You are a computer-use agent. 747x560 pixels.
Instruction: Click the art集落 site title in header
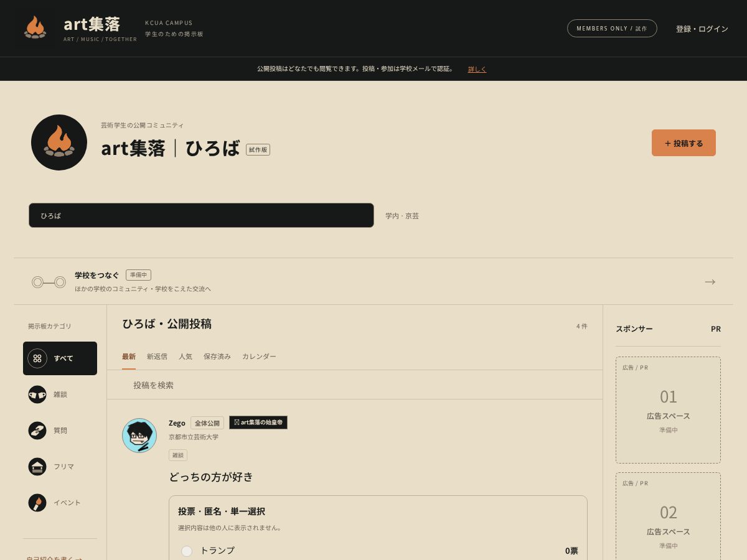(x=92, y=24)
